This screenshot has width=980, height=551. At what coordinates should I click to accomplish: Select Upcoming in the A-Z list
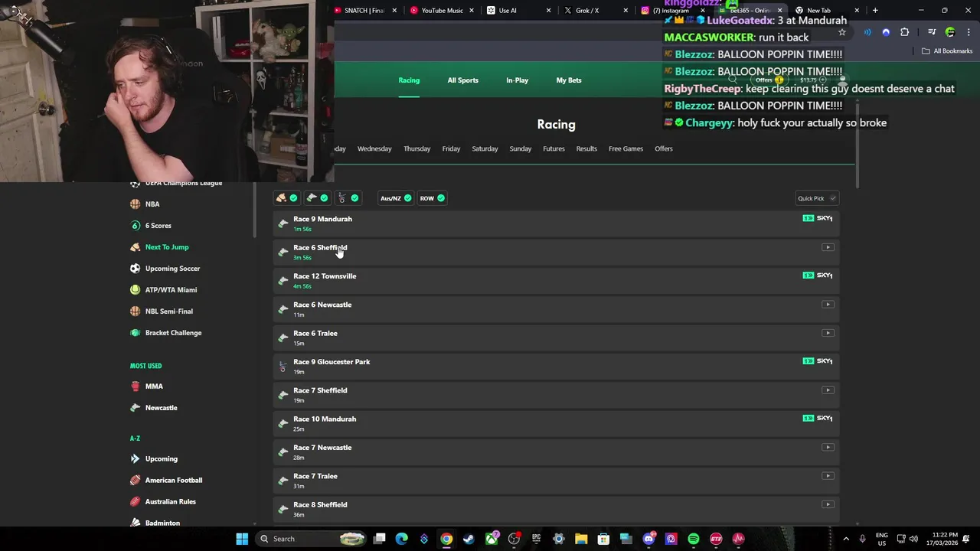(x=161, y=459)
